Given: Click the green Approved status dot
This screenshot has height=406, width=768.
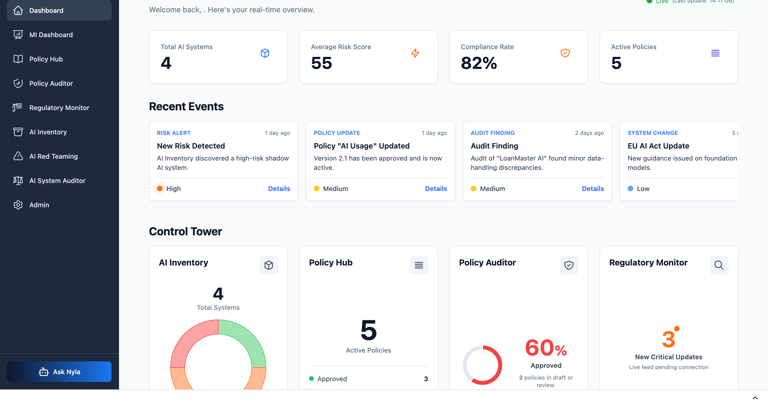Looking at the screenshot, I should point(312,379).
